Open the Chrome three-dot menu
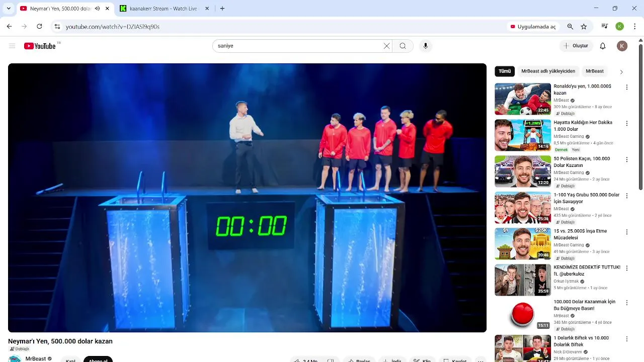 click(x=635, y=27)
